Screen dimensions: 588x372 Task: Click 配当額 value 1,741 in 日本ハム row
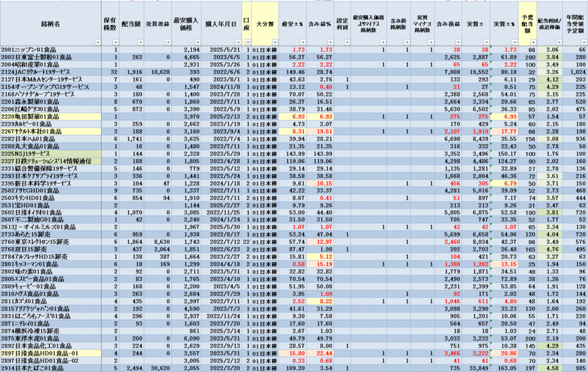tap(134, 139)
